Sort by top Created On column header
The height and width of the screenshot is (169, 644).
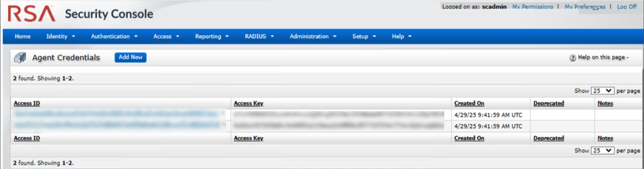point(469,103)
